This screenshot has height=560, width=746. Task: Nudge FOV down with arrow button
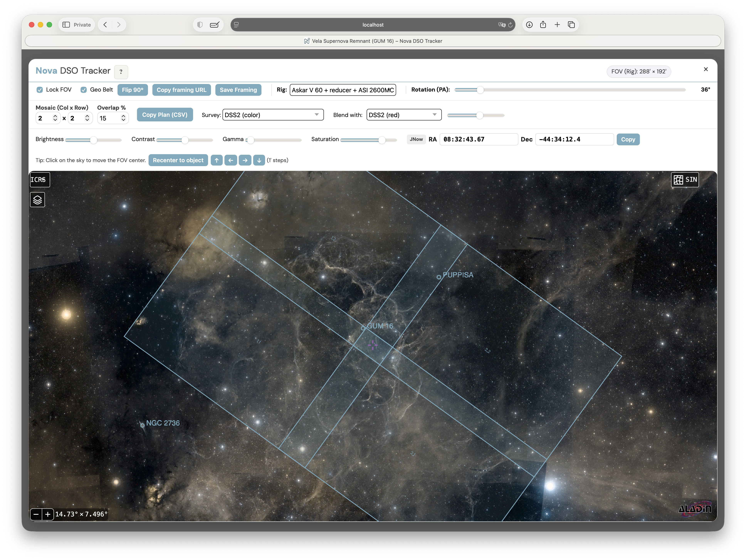259,160
